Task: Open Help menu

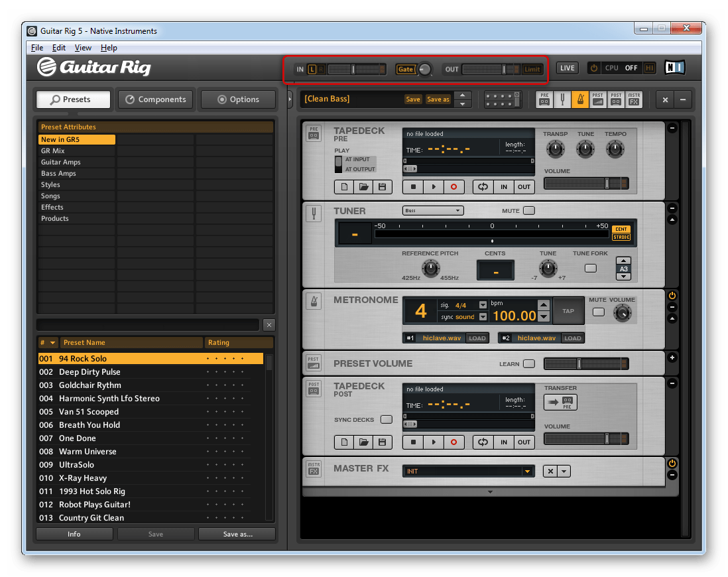Action: click(109, 47)
